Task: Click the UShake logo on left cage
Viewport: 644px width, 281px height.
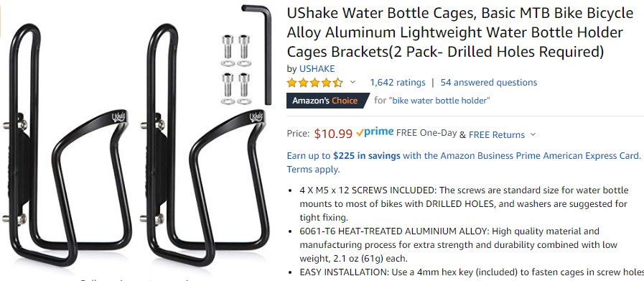Action: pyautogui.click(x=118, y=117)
